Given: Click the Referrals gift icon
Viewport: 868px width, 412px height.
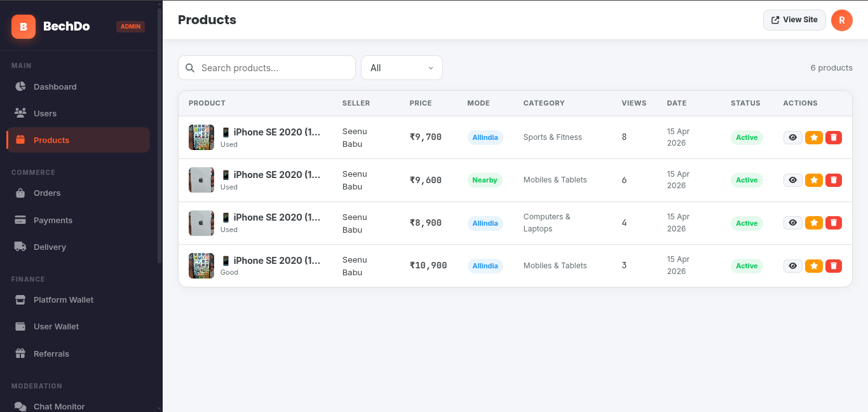Looking at the screenshot, I should click(20, 354).
